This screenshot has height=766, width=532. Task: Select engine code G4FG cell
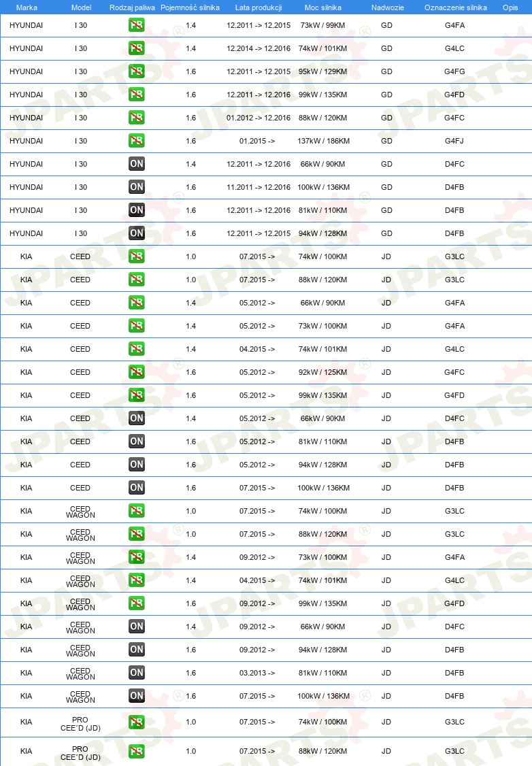(454, 71)
